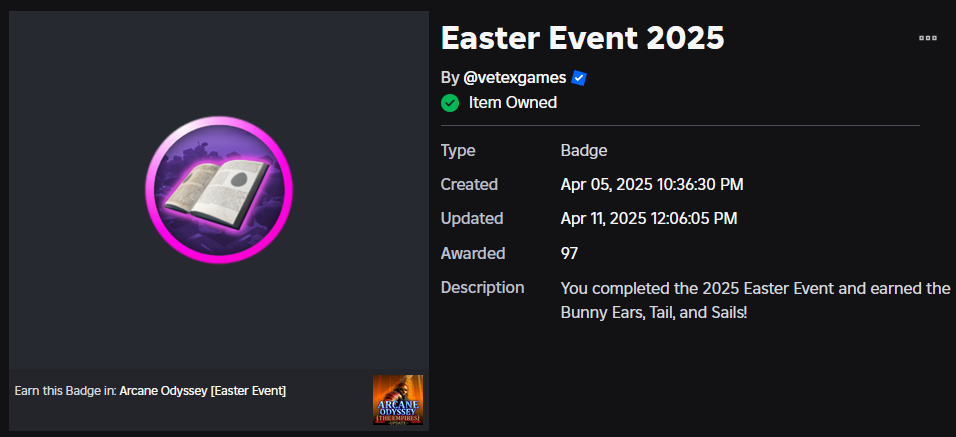Select the Badge type value
Viewport: 956px width, 437px height.
pyautogui.click(x=583, y=151)
